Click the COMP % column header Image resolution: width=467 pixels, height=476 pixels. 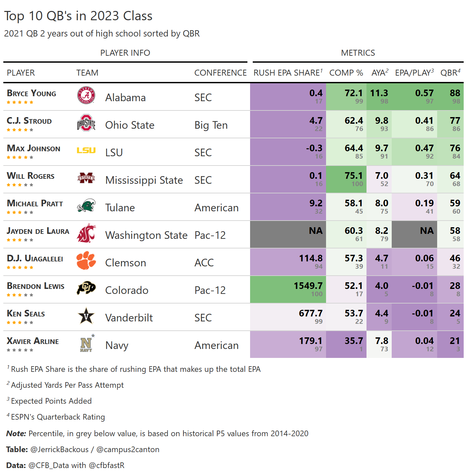(346, 73)
